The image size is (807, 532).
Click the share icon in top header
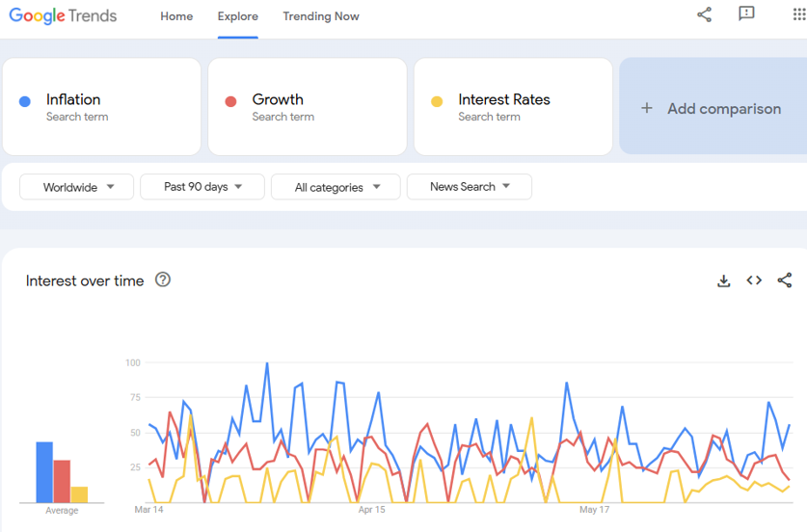coord(704,14)
